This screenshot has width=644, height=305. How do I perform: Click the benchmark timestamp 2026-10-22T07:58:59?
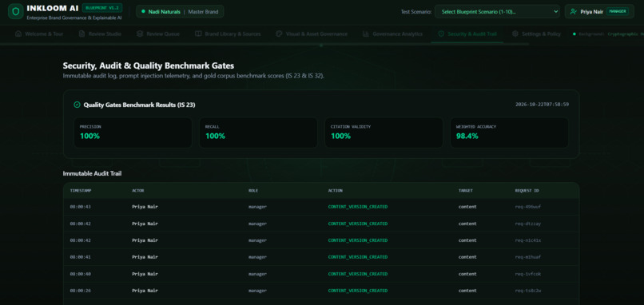(x=542, y=105)
